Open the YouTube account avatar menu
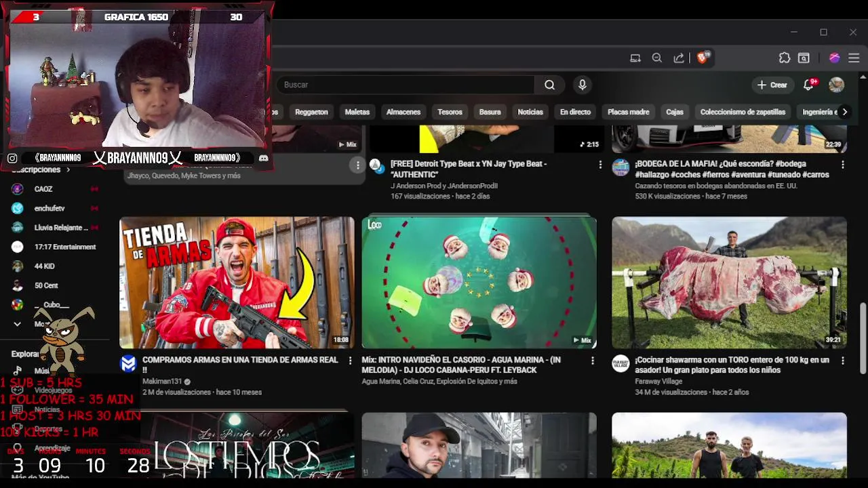Screen dimensions: 868x488 pyautogui.click(x=837, y=85)
